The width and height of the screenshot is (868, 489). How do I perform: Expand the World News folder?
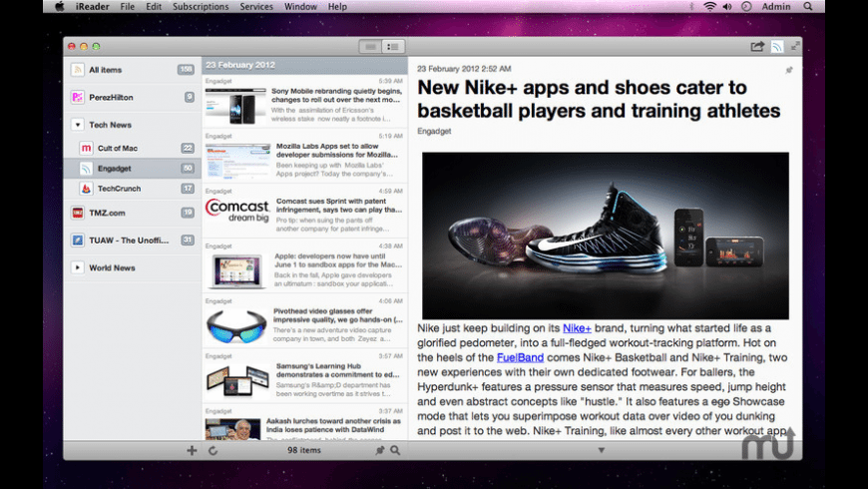coord(78,267)
